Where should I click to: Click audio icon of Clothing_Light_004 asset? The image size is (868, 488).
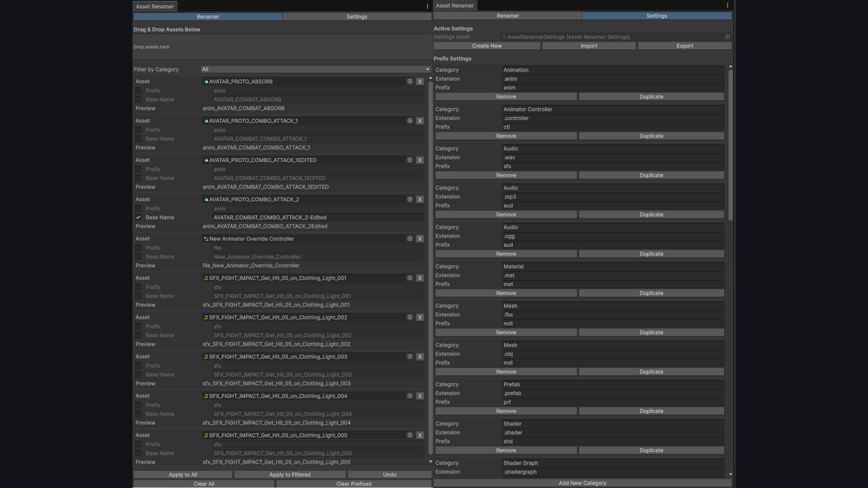coord(206,396)
